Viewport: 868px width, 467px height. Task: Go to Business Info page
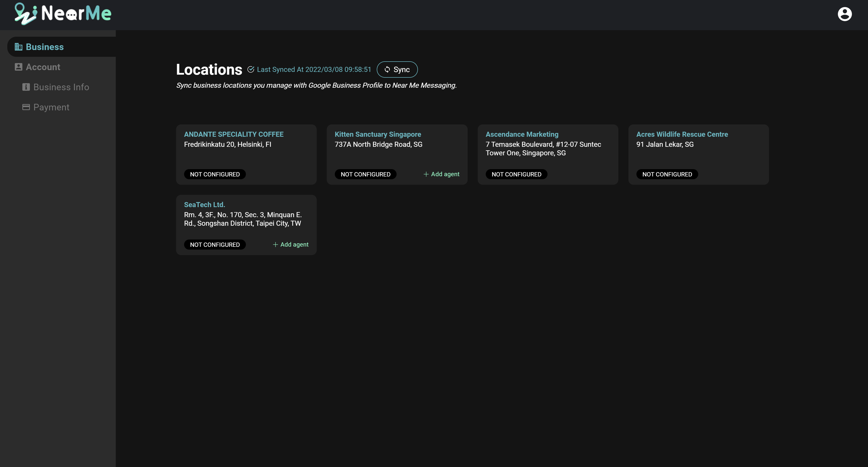[61, 87]
